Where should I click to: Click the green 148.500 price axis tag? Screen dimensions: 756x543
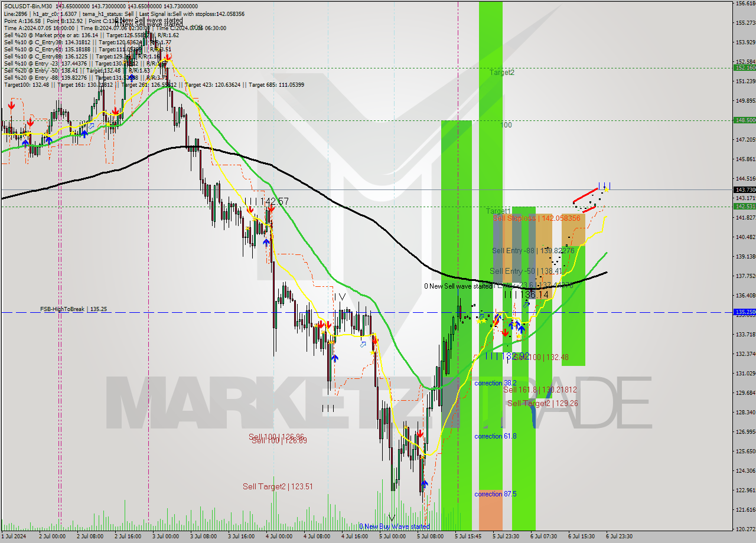[x=745, y=120]
